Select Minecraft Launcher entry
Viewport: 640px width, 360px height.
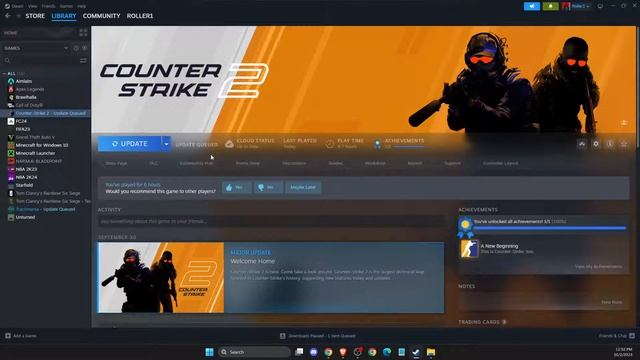[35, 153]
